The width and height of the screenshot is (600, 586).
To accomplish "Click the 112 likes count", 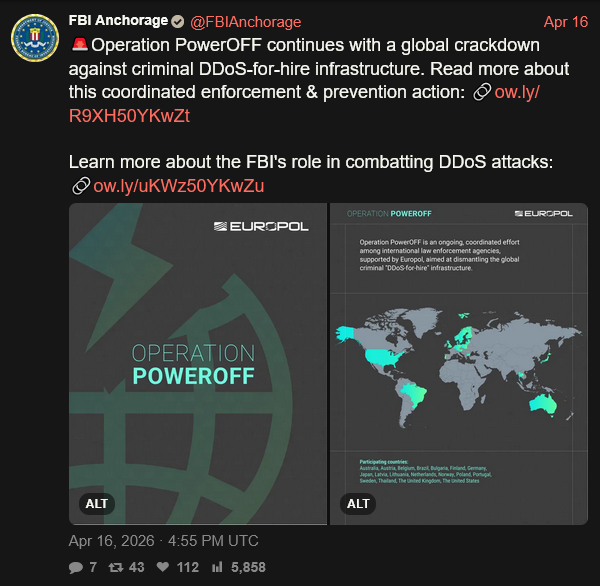I will point(187,567).
